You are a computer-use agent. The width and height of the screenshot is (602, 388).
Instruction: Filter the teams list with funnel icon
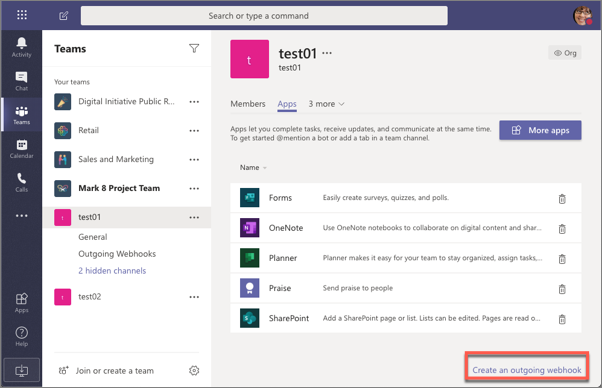pos(194,48)
